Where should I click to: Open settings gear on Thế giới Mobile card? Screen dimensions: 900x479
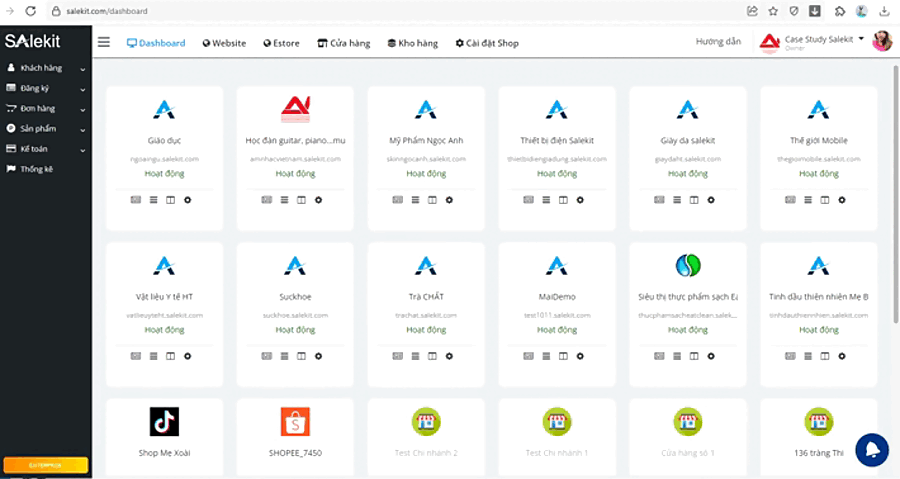[842, 200]
